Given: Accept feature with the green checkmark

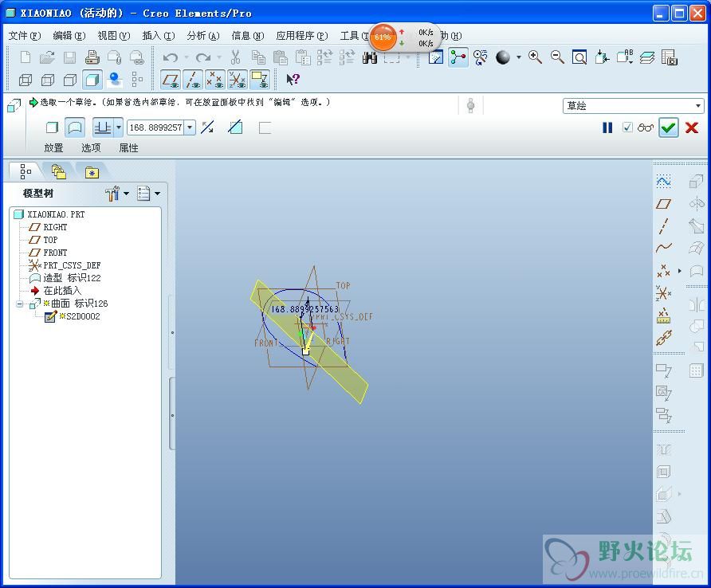Looking at the screenshot, I should [669, 127].
